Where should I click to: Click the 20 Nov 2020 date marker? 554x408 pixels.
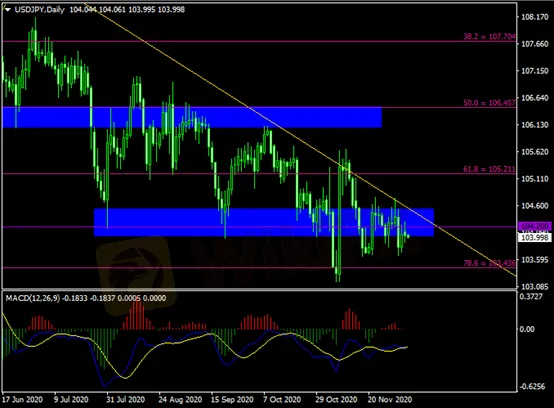pyautogui.click(x=390, y=400)
